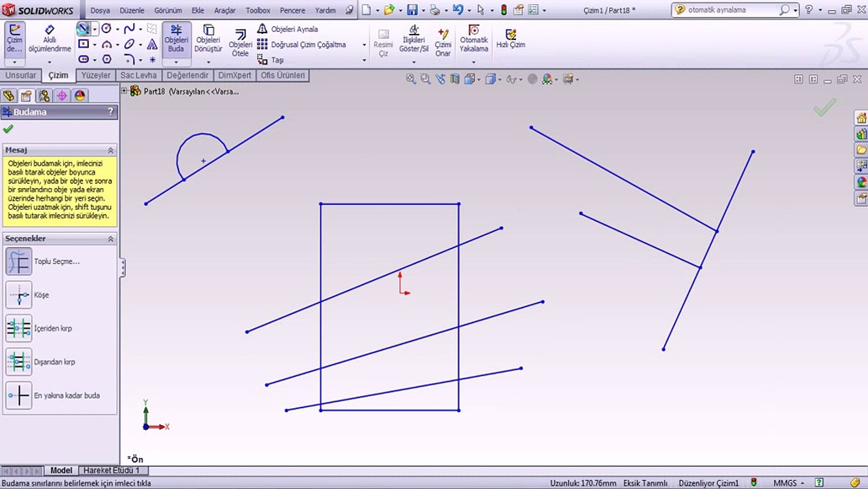The image size is (868, 489).
Task: Click the Hızlı Çizim tool
Action: [511, 39]
